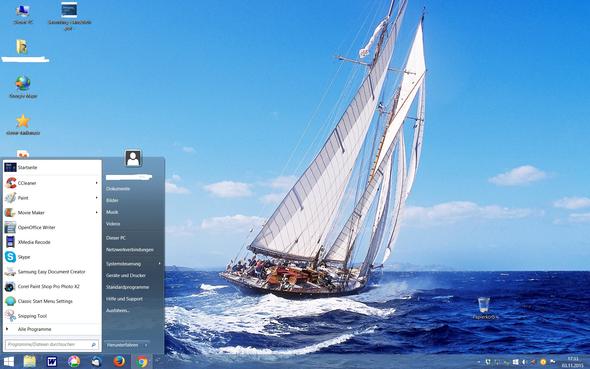The height and width of the screenshot is (369, 590).
Task: Expand the CCleaner submenu arrow
Action: [x=97, y=183]
